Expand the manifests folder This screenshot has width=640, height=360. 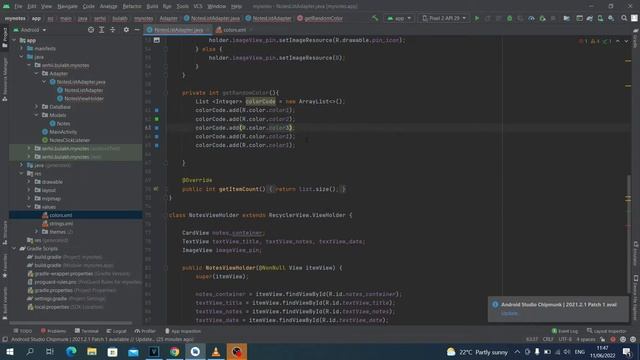[22, 49]
